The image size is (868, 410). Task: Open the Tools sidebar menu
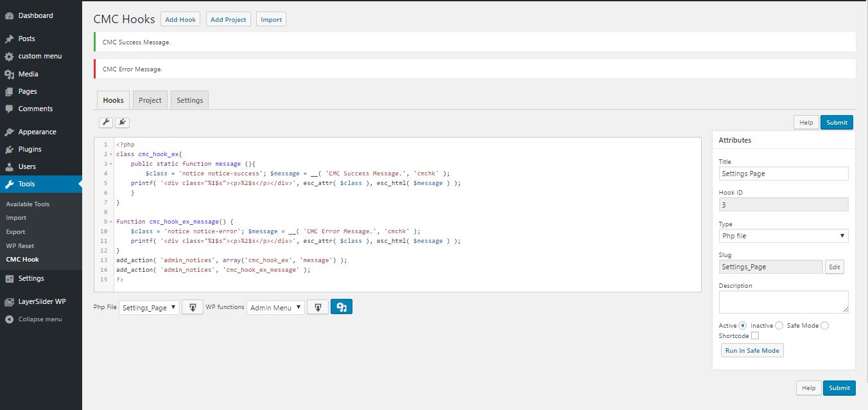[41, 184]
